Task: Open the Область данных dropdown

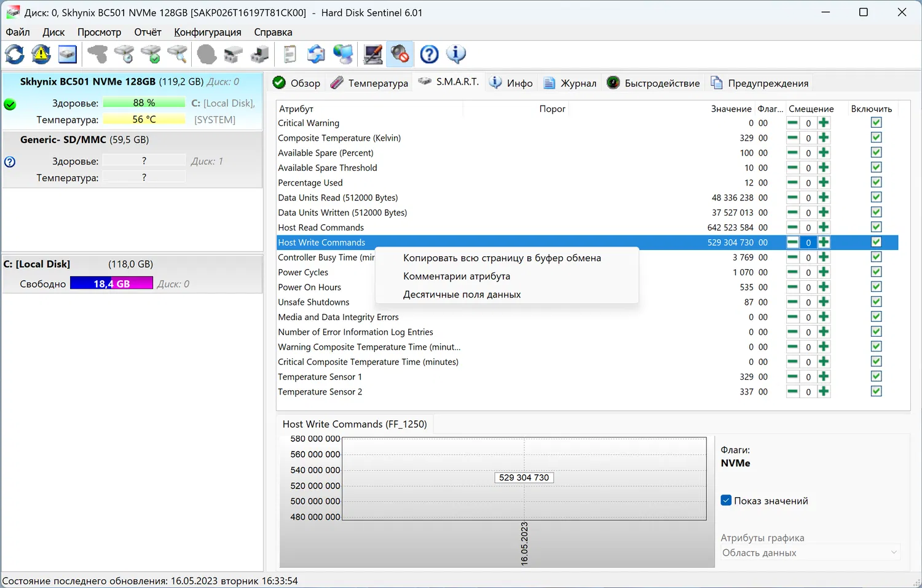Action: pyautogui.click(x=810, y=552)
